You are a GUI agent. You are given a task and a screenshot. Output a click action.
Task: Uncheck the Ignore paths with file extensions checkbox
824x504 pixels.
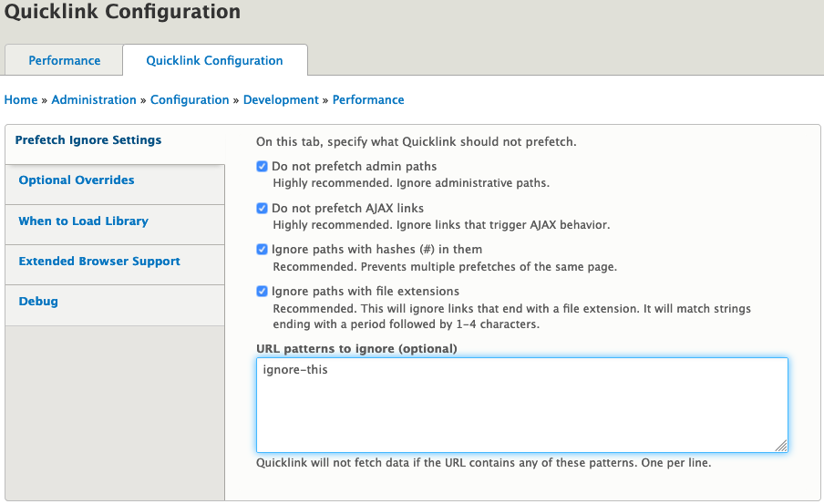pyautogui.click(x=263, y=292)
